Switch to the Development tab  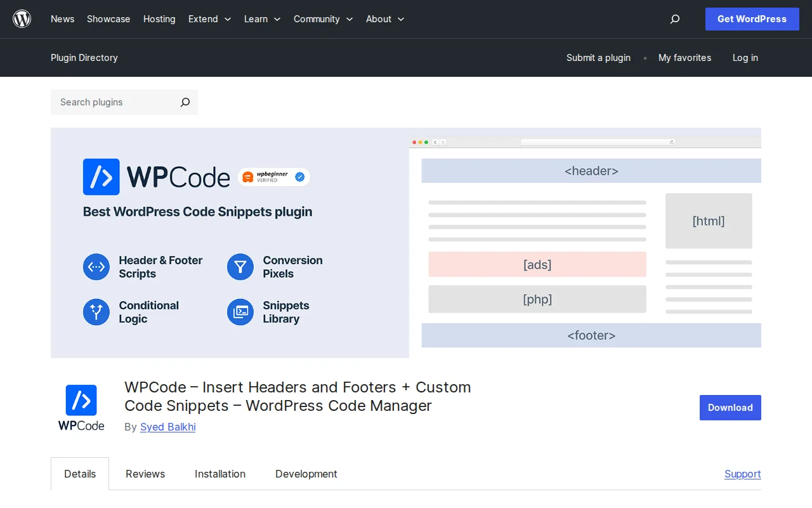tap(306, 474)
